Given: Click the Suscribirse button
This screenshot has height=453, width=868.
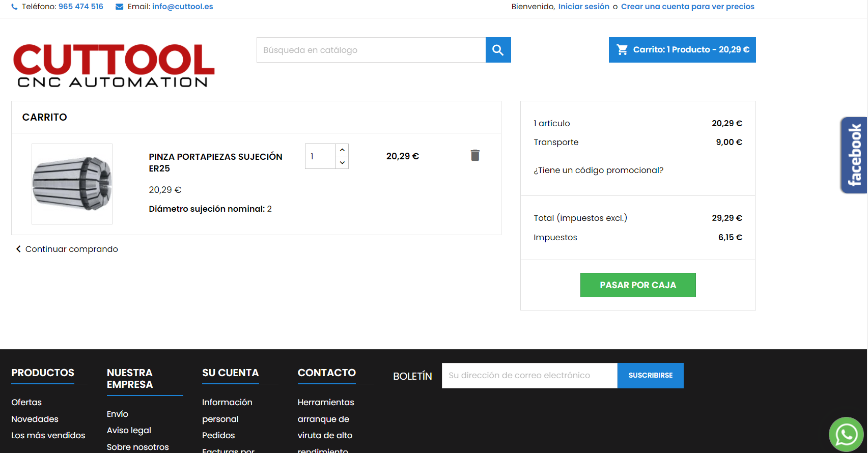Looking at the screenshot, I should click(x=651, y=376).
